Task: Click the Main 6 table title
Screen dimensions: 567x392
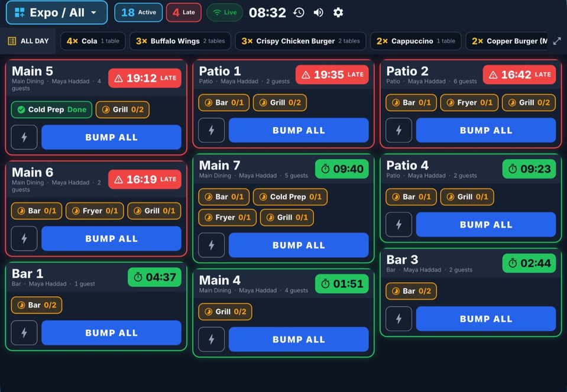Action: pyautogui.click(x=33, y=172)
